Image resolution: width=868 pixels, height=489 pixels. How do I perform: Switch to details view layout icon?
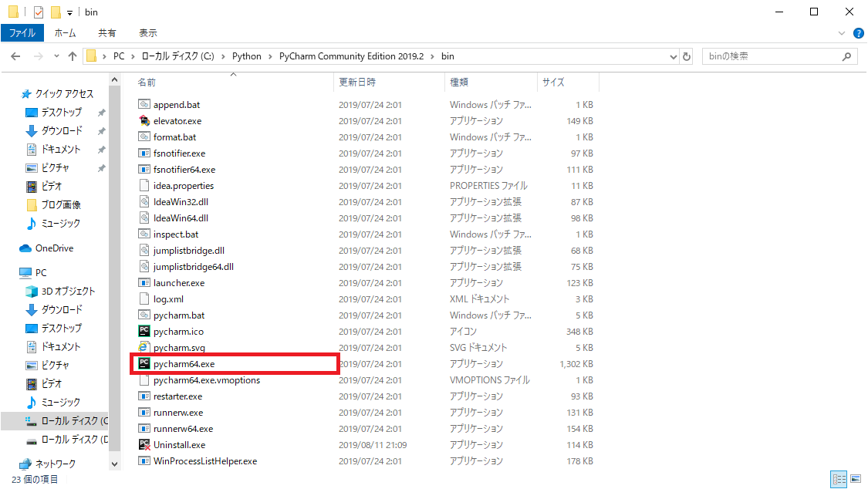tap(839, 478)
